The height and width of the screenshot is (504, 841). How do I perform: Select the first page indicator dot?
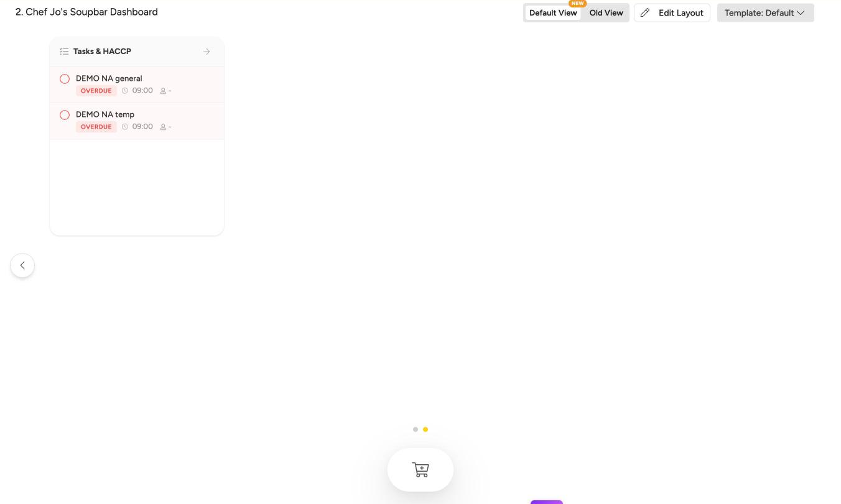point(416,429)
